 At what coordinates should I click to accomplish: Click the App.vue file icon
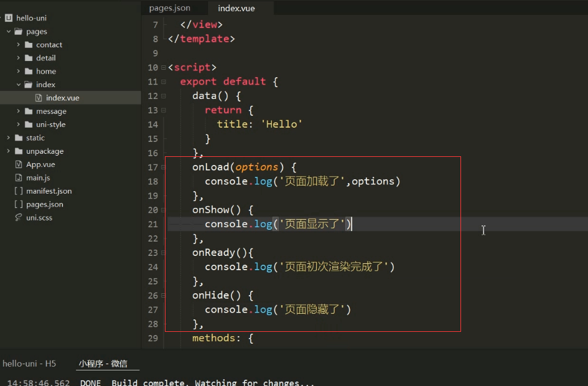(x=19, y=164)
